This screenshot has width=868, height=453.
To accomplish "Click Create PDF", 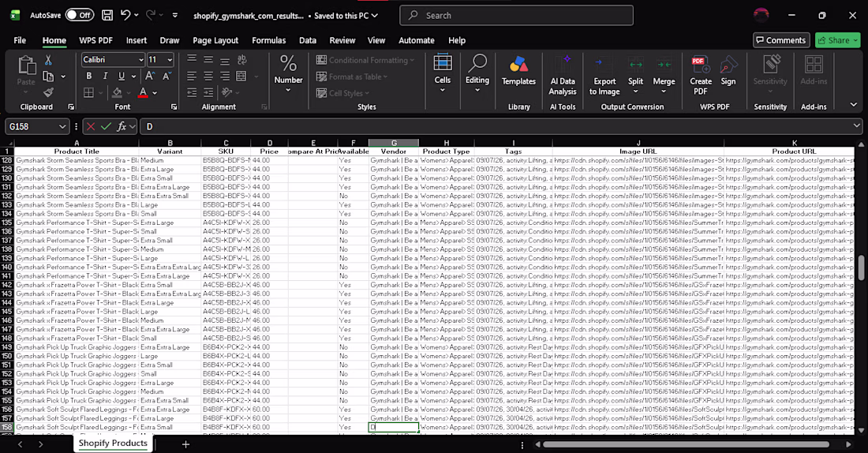I will 701,75.
